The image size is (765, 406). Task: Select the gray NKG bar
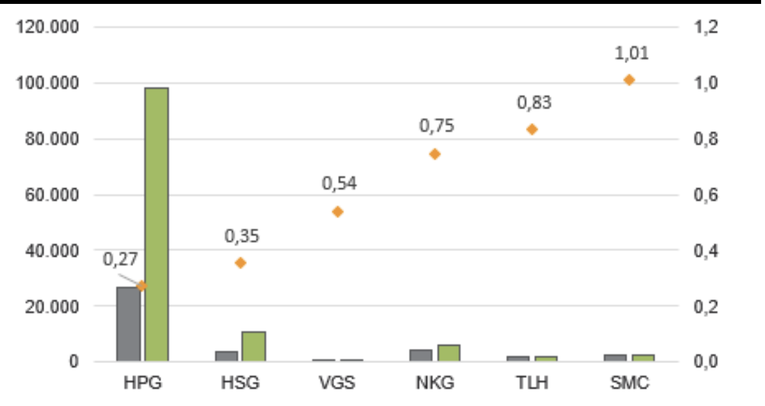[x=421, y=354]
